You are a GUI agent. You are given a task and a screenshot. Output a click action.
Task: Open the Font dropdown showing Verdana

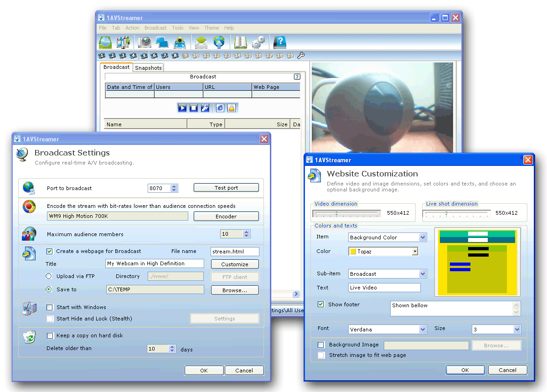coord(387,330)
